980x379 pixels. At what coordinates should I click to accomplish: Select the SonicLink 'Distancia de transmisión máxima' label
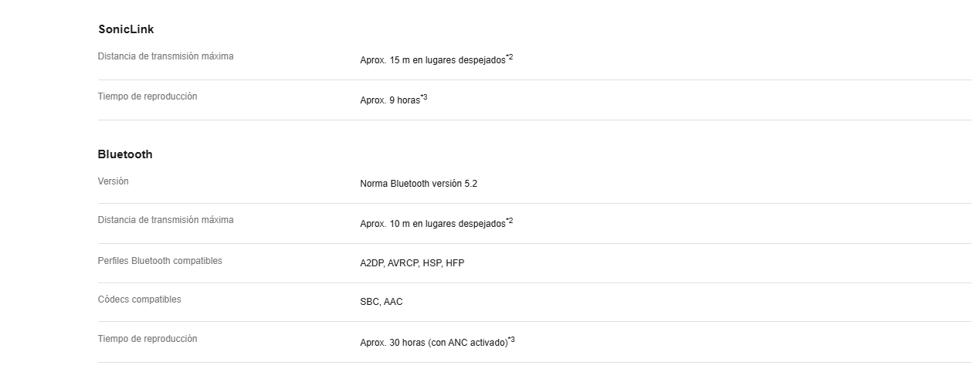pyautogui.click(x=165, y=56)
